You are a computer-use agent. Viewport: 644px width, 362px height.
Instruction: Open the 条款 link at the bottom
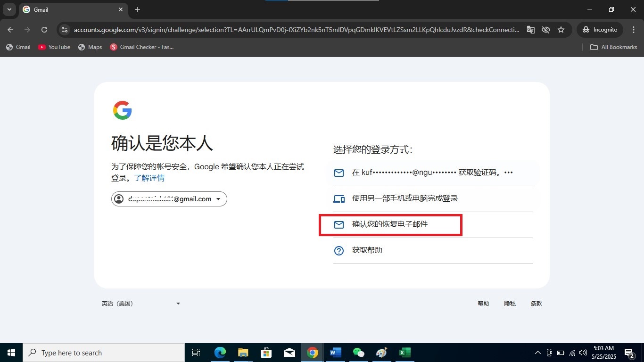537,303
